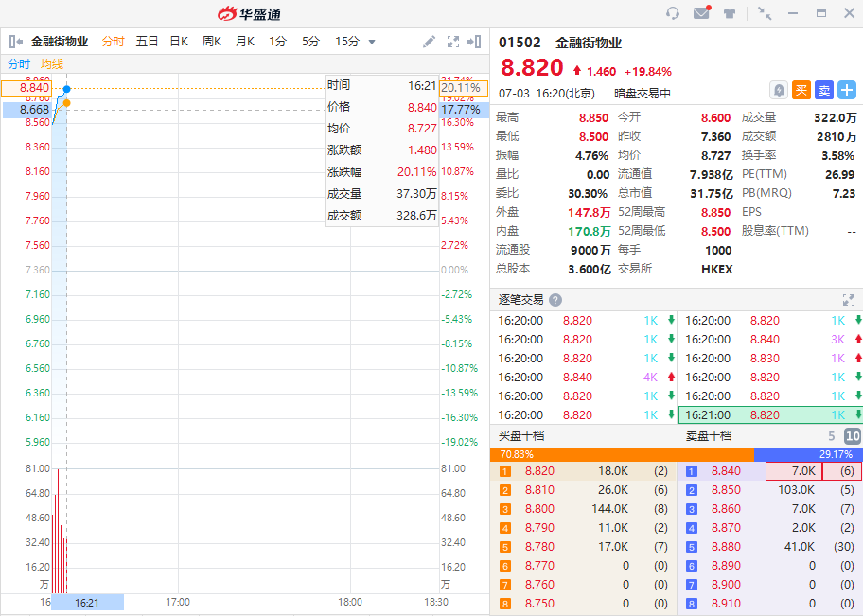Switch order book to 5 levels

pyautogui.click(x=832, y=436)
